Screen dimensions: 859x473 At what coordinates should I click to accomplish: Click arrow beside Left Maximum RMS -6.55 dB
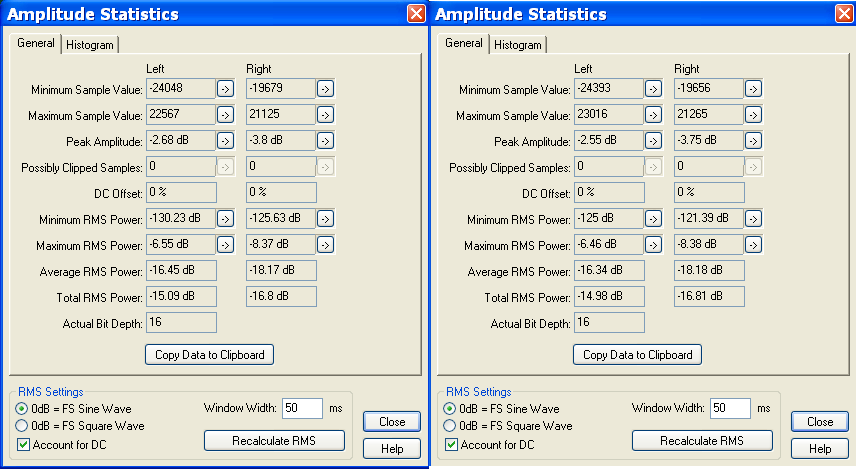coord(225,244)
